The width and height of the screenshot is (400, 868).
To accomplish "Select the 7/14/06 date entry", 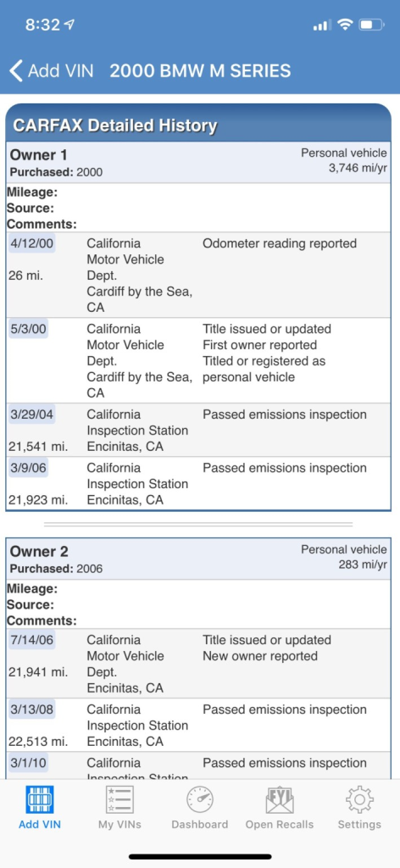I will click(32, 640).
